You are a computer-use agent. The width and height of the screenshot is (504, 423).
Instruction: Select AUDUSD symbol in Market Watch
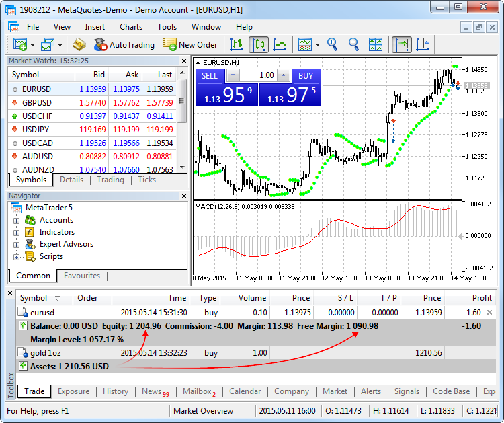(37, 157)
